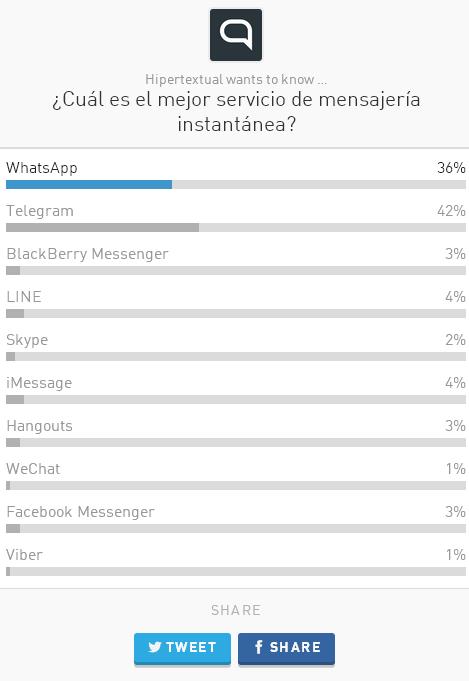469x681 pixels.
Task: Click the poll question heading
Action: click(x=236, y=112)
